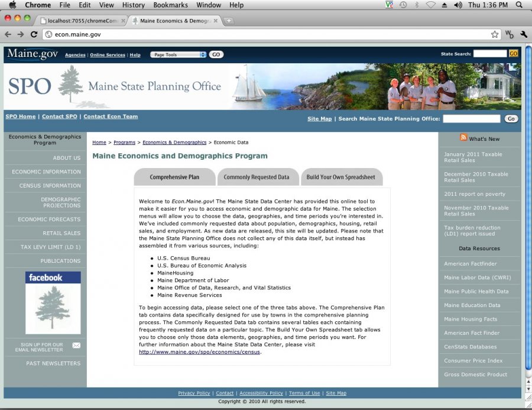This screenshot has width=532, height=410.
Task: Open January 2011 Taxable Retail Sales
Action: [x=473, y=157]
